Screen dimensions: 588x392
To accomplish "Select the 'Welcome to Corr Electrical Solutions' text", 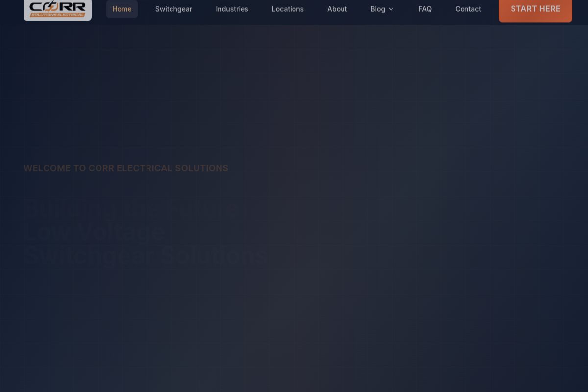I will pos(126,168).
